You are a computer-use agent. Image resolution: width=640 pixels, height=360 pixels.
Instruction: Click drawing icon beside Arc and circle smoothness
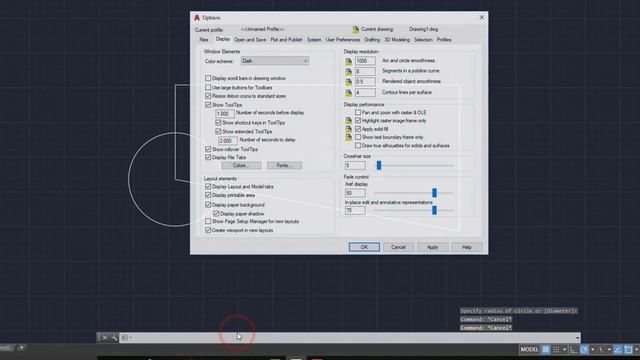(x=348, y=61)
